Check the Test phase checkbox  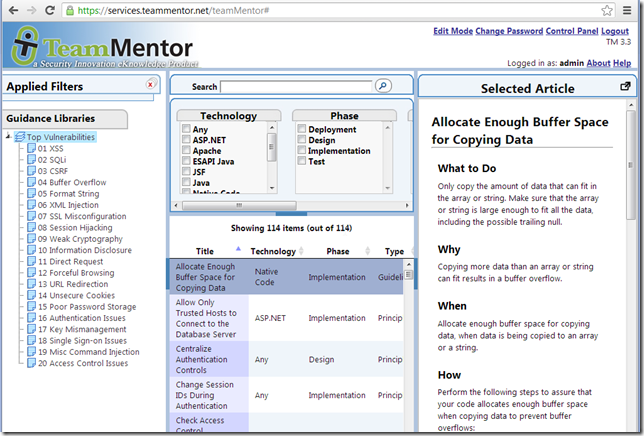pos(302,161)
